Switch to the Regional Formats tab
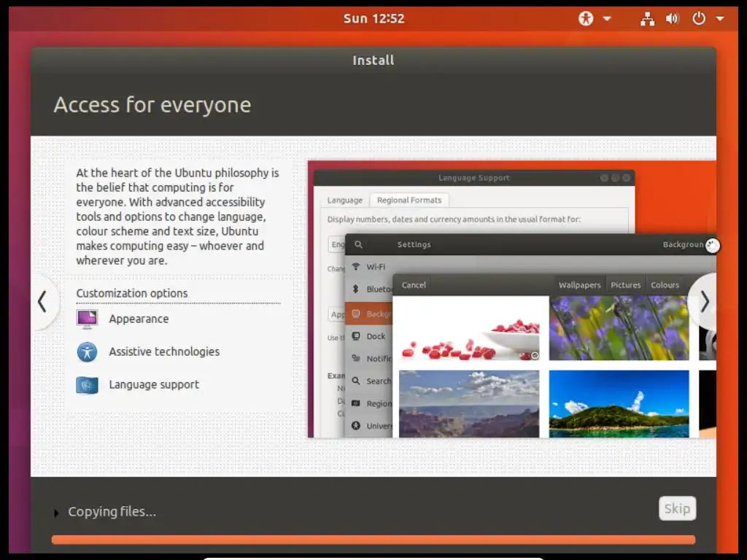 (x=409, y=201)
